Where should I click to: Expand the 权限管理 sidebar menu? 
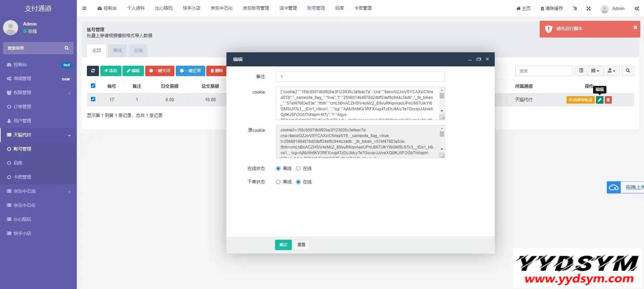tap(38, 93)
